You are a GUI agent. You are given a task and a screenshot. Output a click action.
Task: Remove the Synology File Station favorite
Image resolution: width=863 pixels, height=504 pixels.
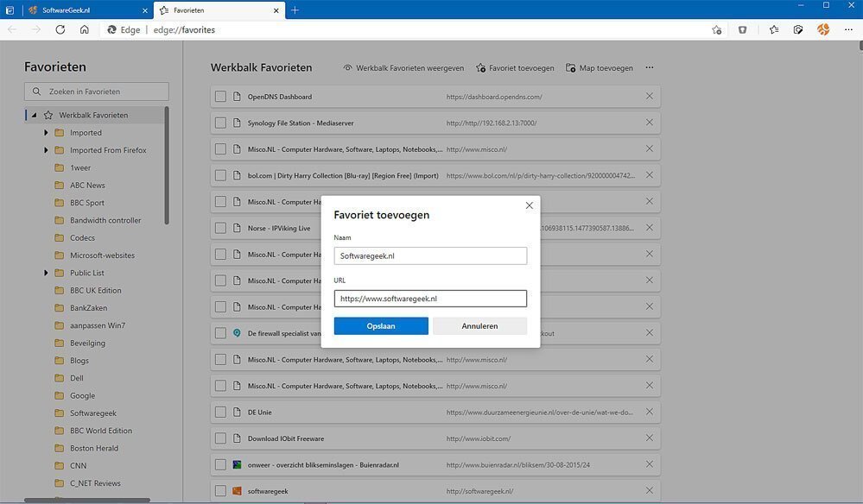pos(650,123)
